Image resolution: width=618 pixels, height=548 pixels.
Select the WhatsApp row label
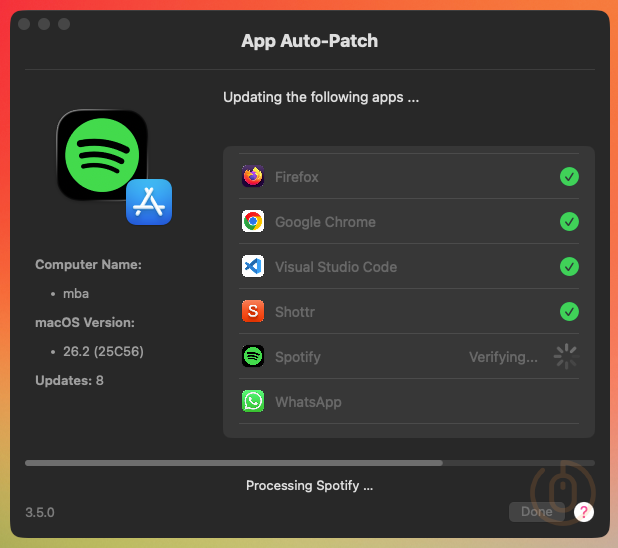coord(308,402)
